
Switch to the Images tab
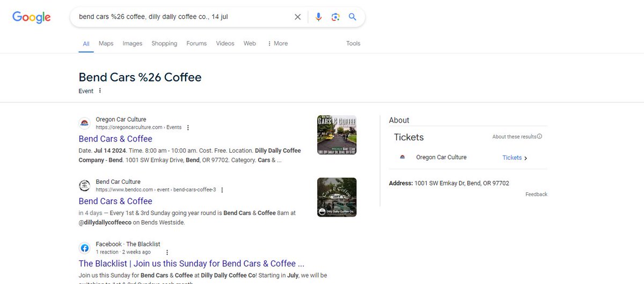click(132, 43)
